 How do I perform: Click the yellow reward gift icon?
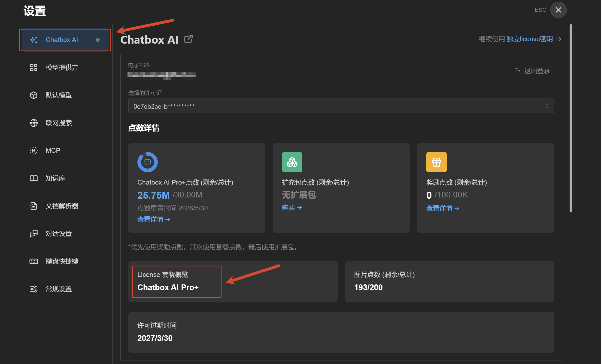[436, 162]
